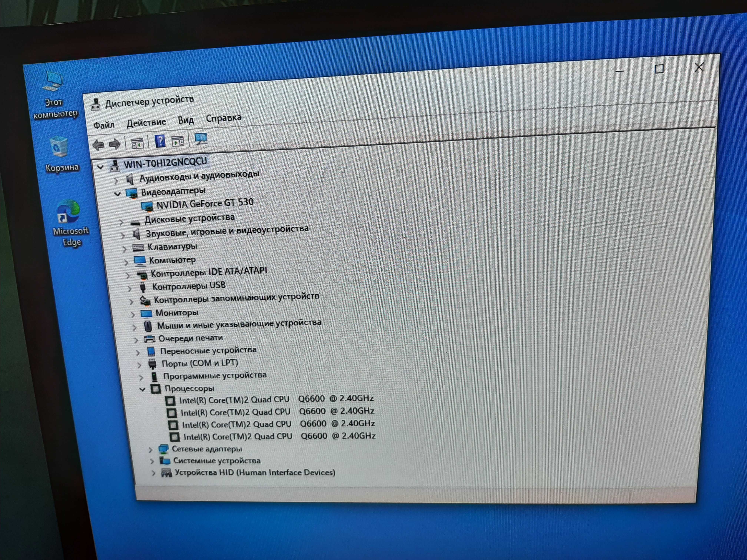
Task: Open the Справка menu
Action: point(224,118)
